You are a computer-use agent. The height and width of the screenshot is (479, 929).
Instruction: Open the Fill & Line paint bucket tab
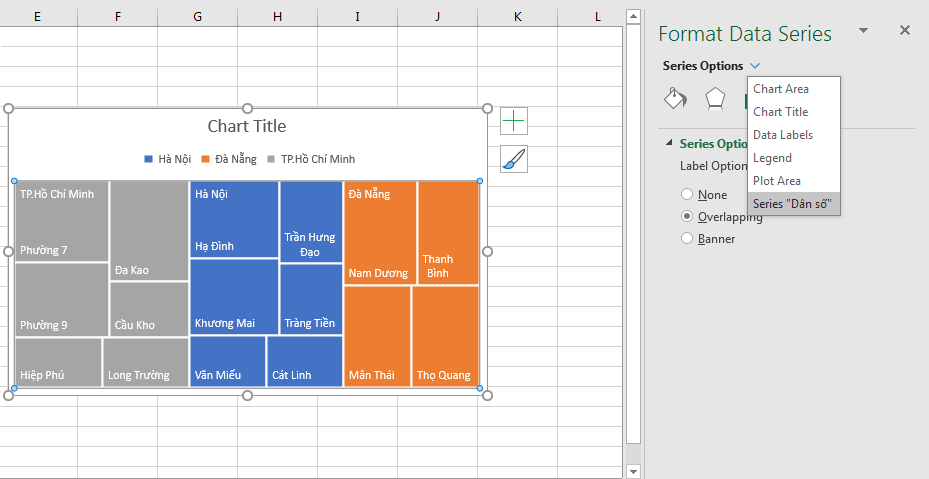click(676, 98)
